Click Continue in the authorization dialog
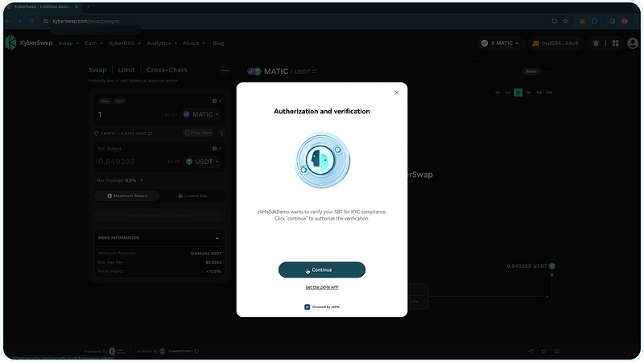The width and height of the screenshot is (644, 362). [x=321, y=269]
